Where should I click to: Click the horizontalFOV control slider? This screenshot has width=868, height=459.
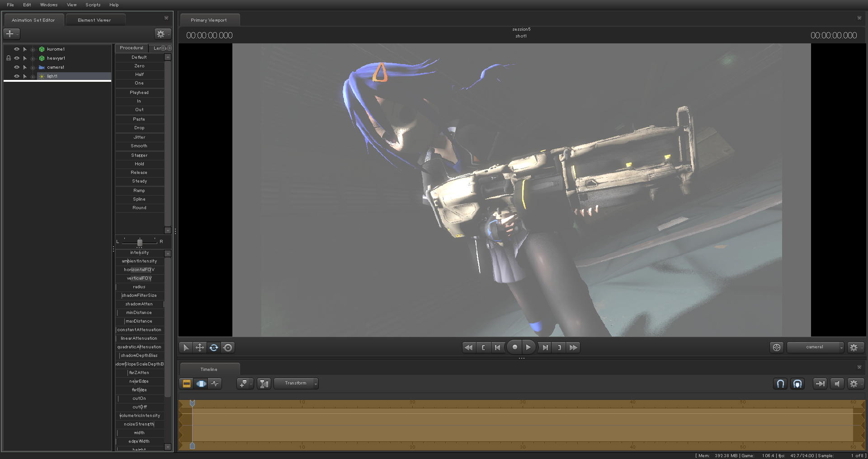[139, 270]
